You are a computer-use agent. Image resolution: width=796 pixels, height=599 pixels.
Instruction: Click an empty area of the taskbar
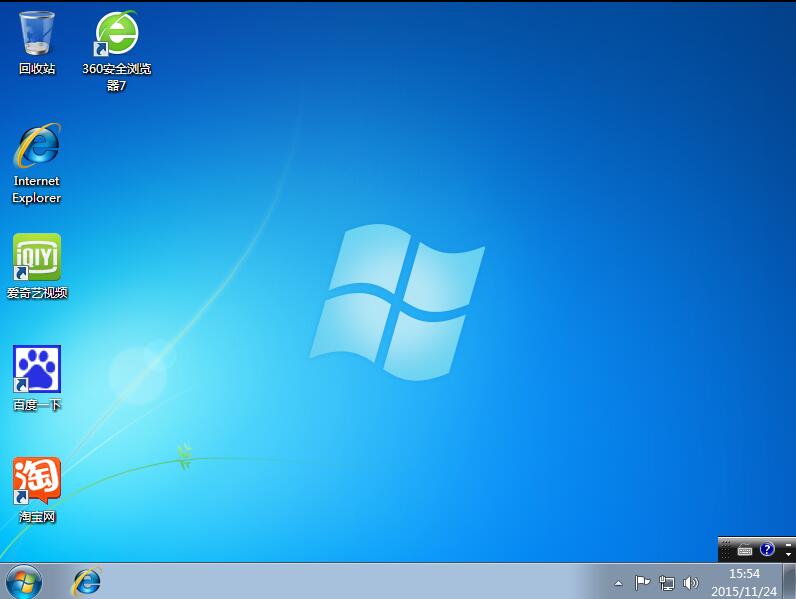pyautogui.click(x=350, y=581)
